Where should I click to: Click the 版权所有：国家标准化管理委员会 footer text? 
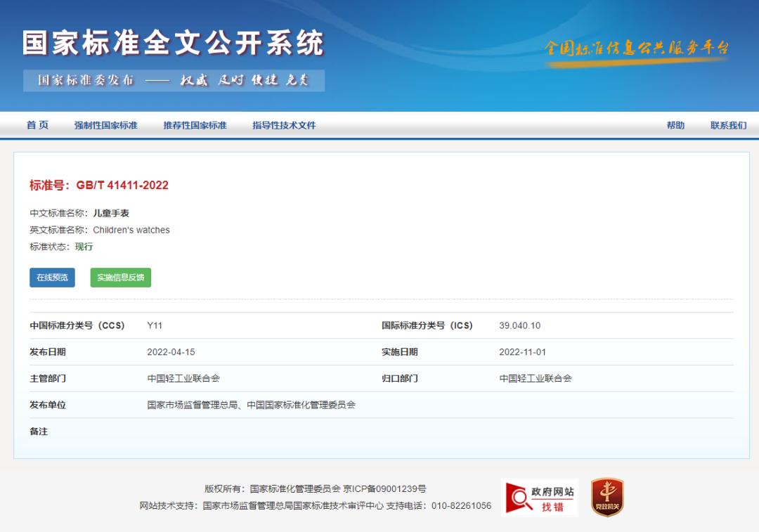coord(273,489)
